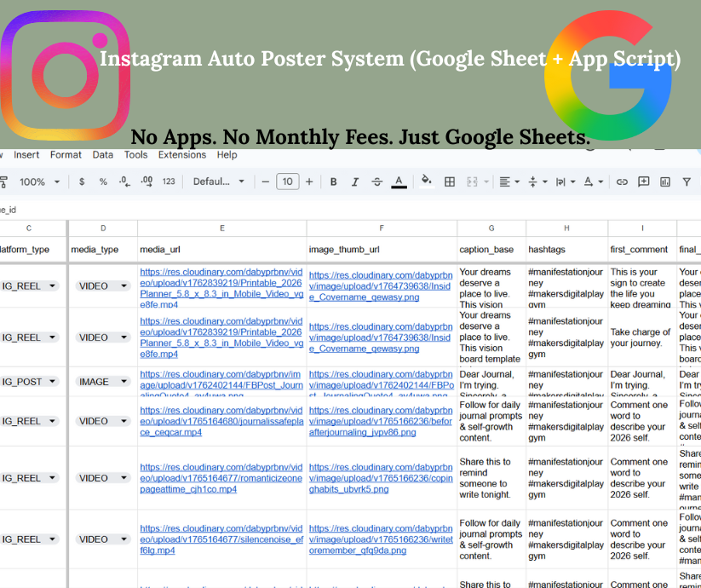Toggle bold formatting
This screenshot has height=588, width=701.
(334, 182)
